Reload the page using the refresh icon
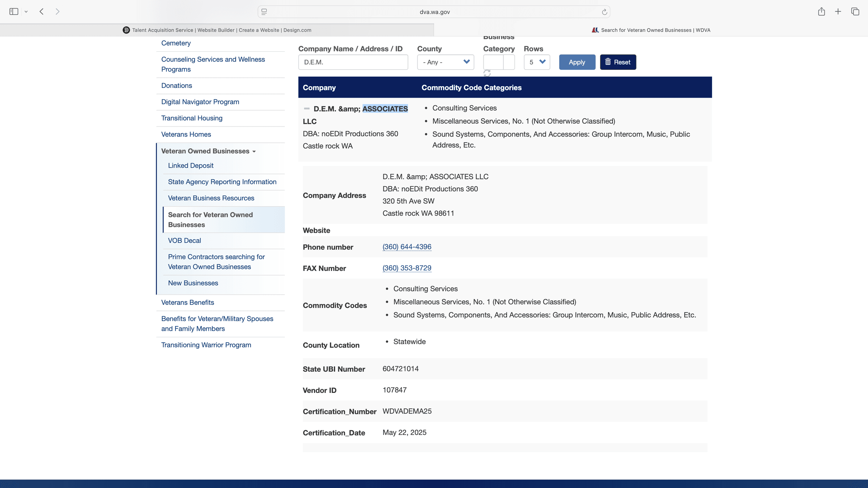Screen dimensions: 868x488 coord(604,12)
